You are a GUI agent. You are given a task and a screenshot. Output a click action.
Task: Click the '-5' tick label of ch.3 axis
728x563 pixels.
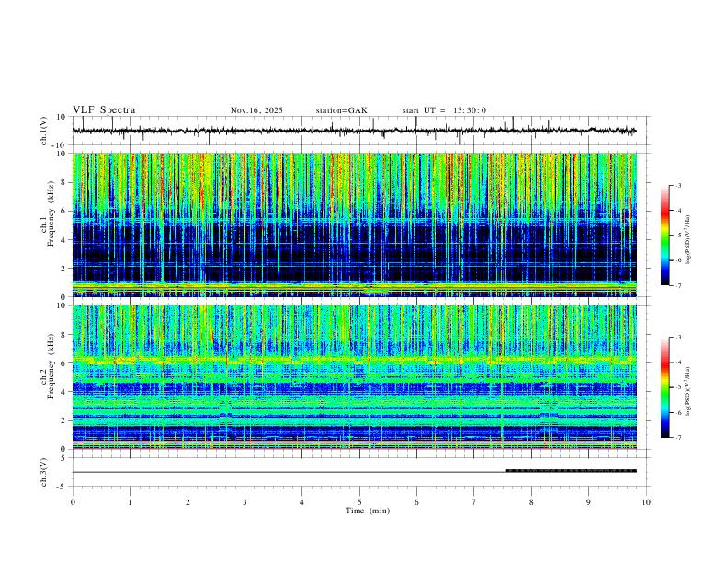pyautogui.click(x=63, y=487)
